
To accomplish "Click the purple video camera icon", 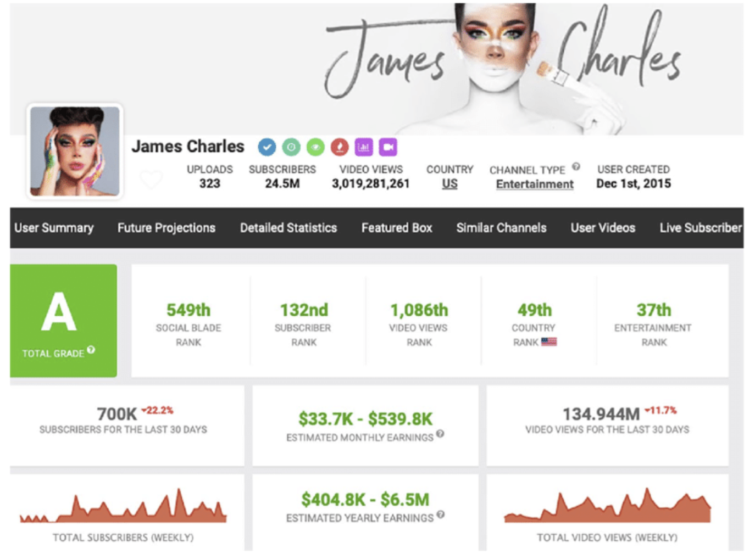I will point(388,147).
